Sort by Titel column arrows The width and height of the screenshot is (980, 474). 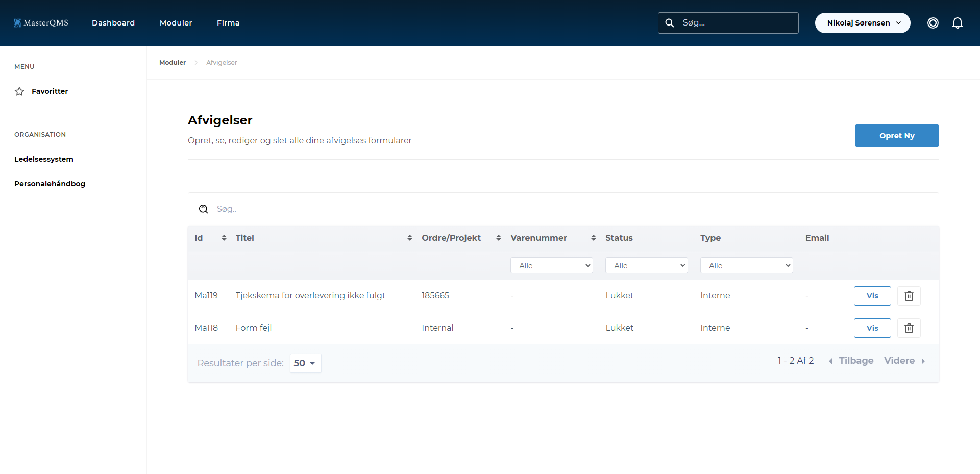tap(409, 238)
